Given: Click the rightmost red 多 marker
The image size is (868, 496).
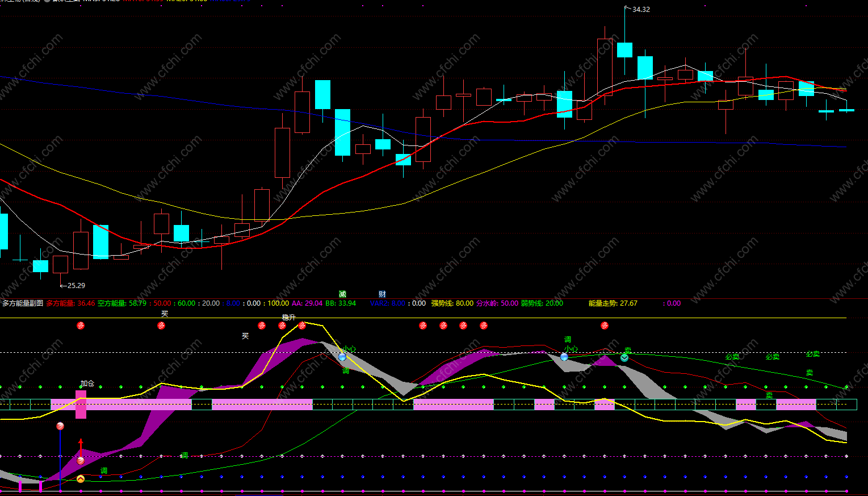Looking at the screenshot, I should pyautogui.click(x=605, y=326).
